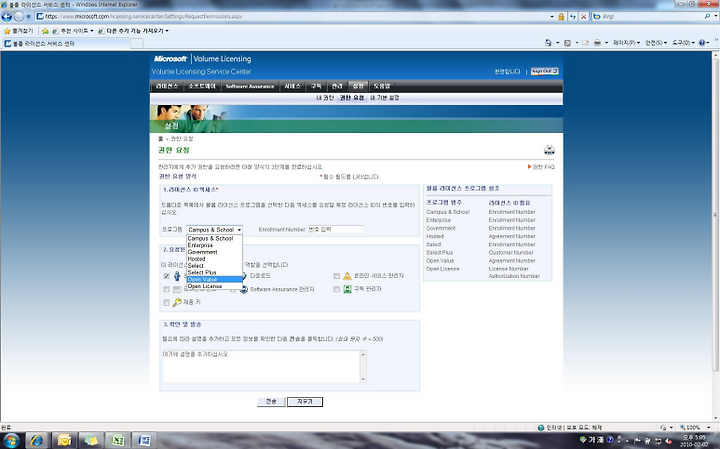Click the yellow product key icon

coord(177,303)
